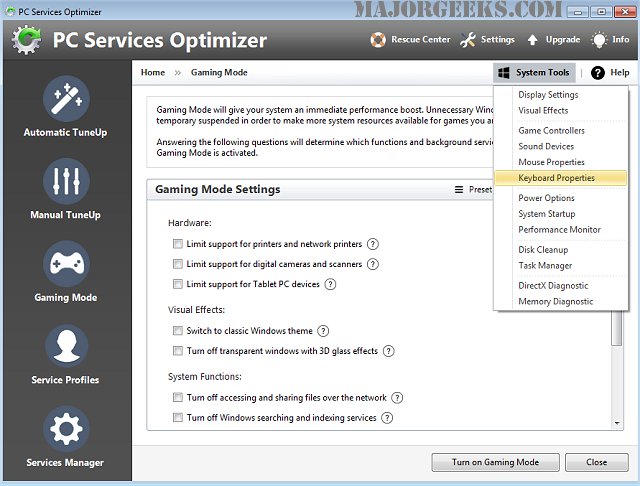Open Services Manager gear icon

point(67,429)
